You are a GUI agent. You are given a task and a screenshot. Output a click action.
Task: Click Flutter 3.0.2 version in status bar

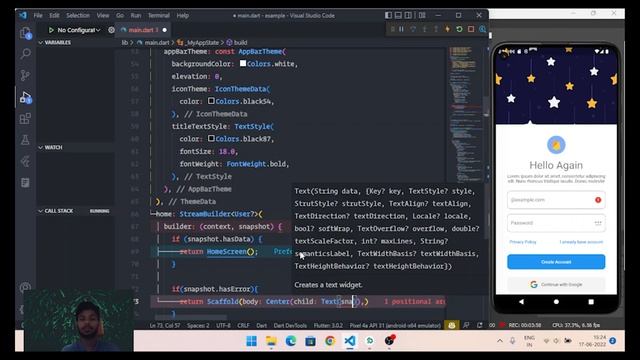pyautogui.click(x=328, y=325)
